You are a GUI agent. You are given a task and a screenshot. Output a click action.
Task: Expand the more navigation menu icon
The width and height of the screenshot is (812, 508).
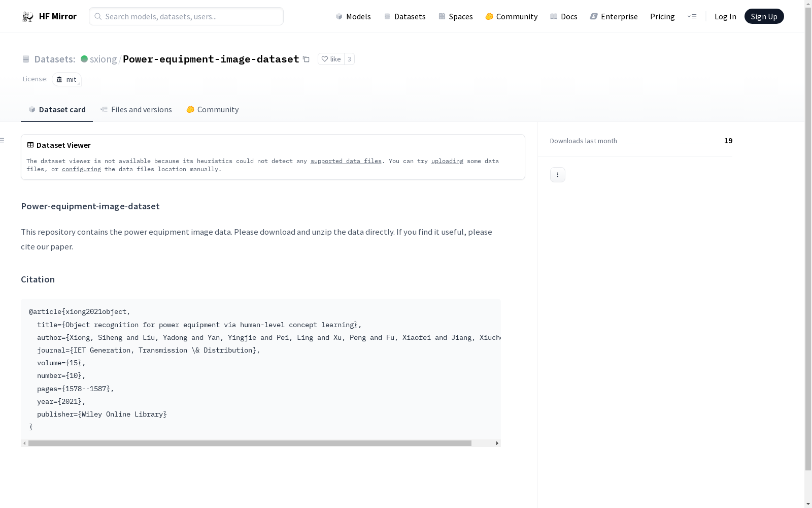pyautogui.click(x=692, y=16)
